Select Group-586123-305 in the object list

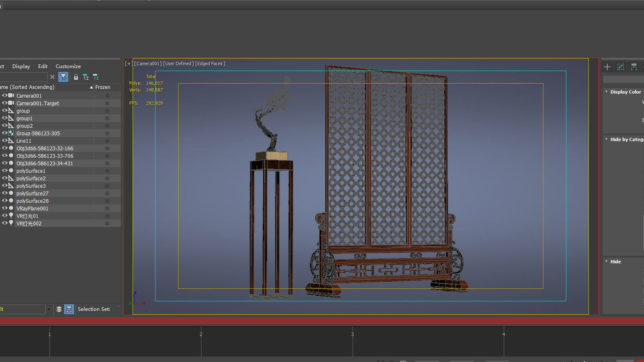[38, 133]
